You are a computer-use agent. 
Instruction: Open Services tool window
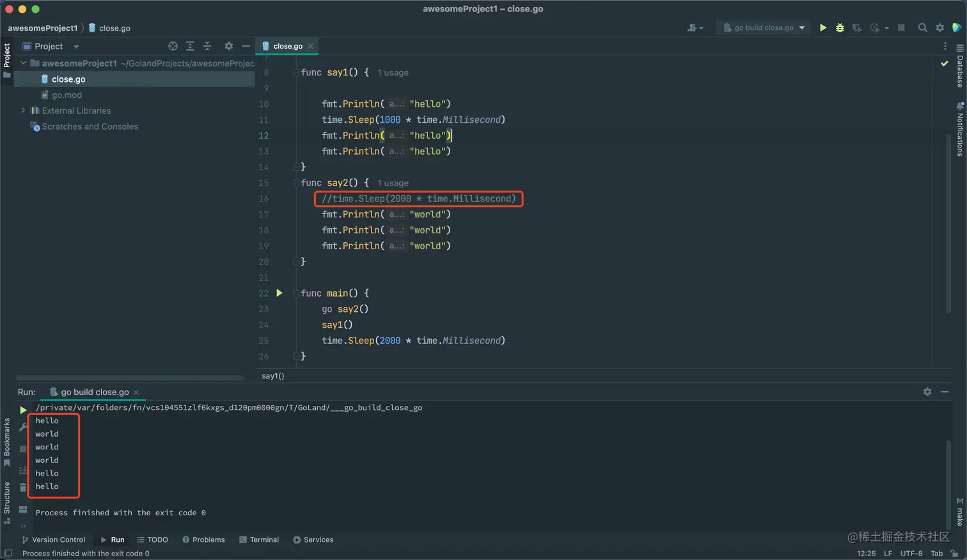pyautogui.click(x=313, y=540)
